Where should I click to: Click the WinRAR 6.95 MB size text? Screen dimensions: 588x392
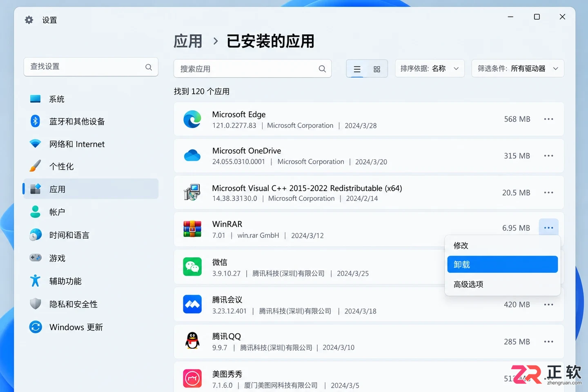click(516, 228)
